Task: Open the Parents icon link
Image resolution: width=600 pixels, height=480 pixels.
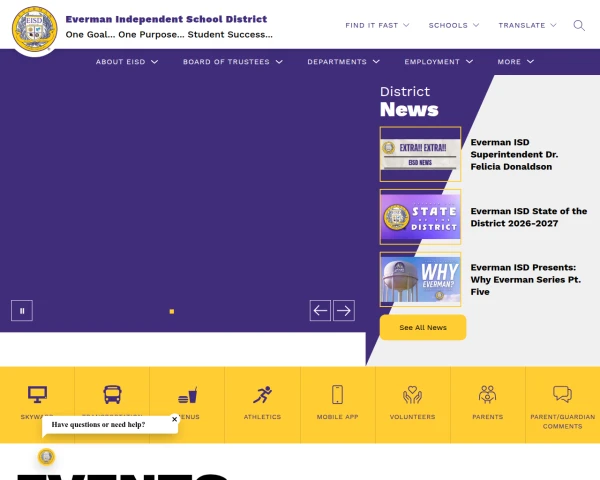Action: click(487, 394)
